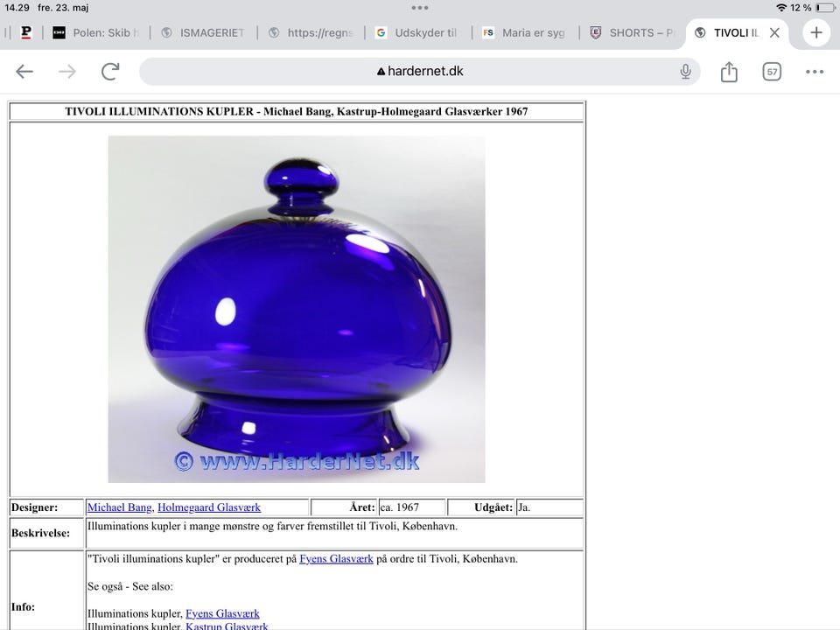Switch to the Polen: Skib tab
Image resolution: width=840 pixels, height=630 pixels.
click(x=96, y=32)
